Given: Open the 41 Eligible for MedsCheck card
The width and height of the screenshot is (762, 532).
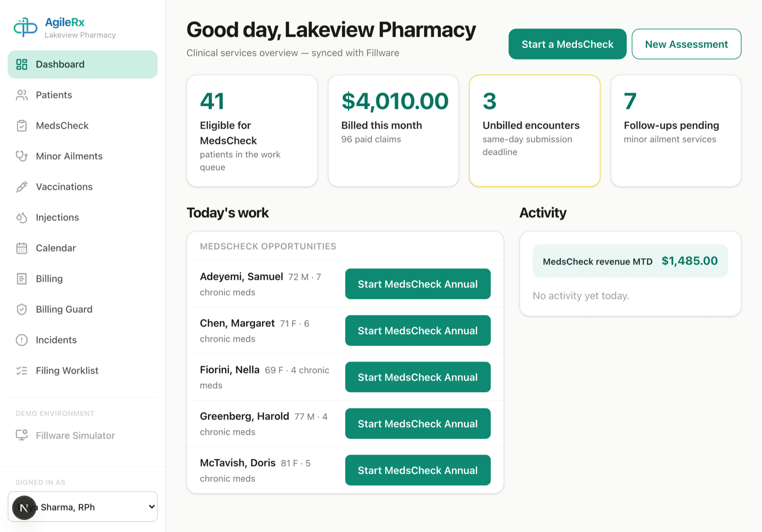Looking at the screenshot, I should click(252, 131).
